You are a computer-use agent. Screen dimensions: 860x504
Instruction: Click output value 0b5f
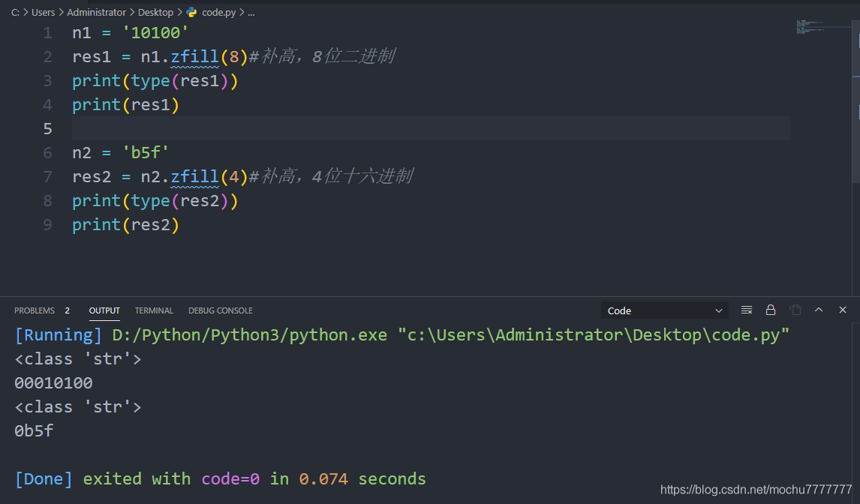pyautogui.click(x=34, y=431)
